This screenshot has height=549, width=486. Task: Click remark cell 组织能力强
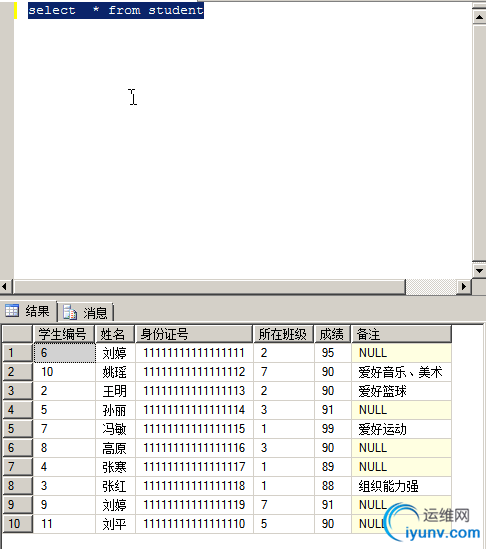(x=401, y=486)
